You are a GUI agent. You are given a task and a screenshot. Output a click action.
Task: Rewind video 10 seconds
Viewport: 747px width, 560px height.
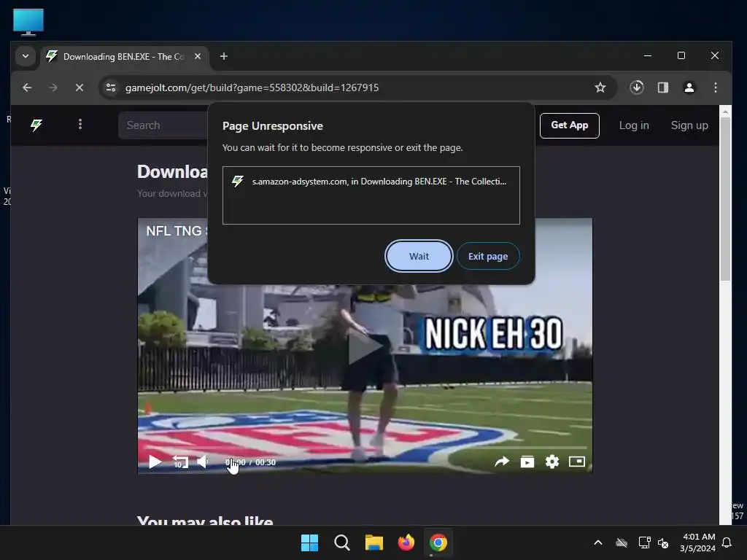[180, 462]
